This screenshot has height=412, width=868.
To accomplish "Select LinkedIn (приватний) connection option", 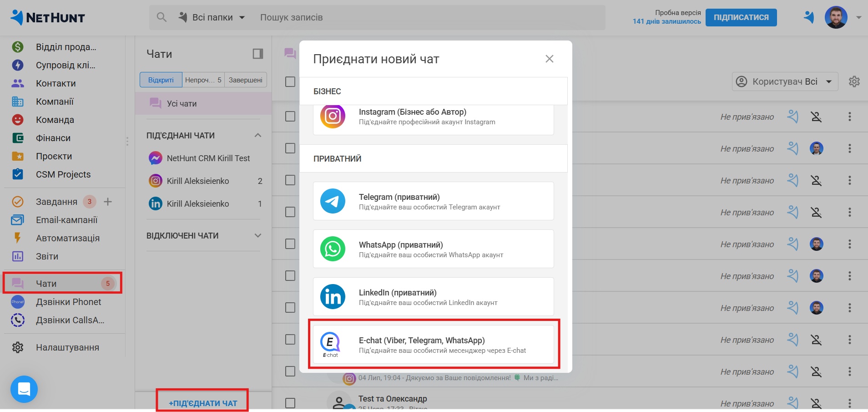I will (433, 297).
